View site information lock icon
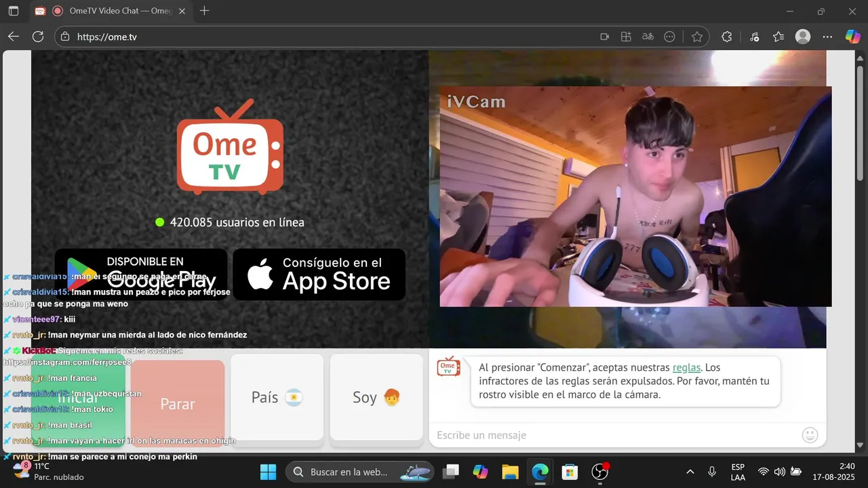868x488 pixels. tap(64, 37)
